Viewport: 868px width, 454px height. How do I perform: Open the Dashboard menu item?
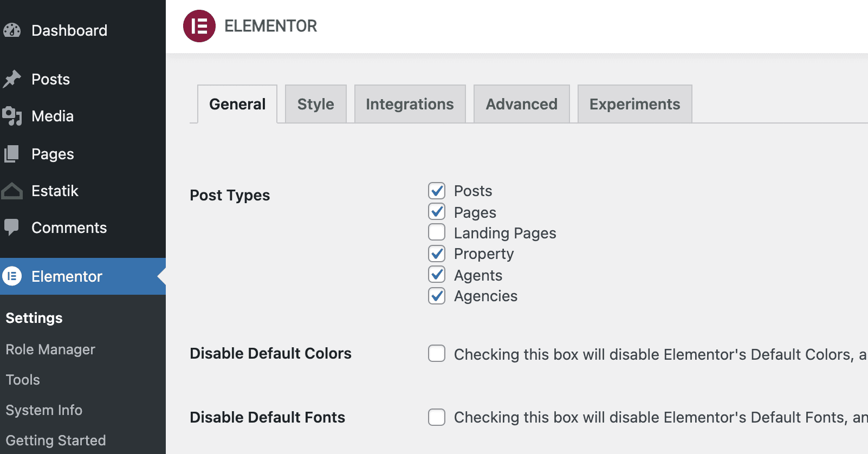coord(83,30)
